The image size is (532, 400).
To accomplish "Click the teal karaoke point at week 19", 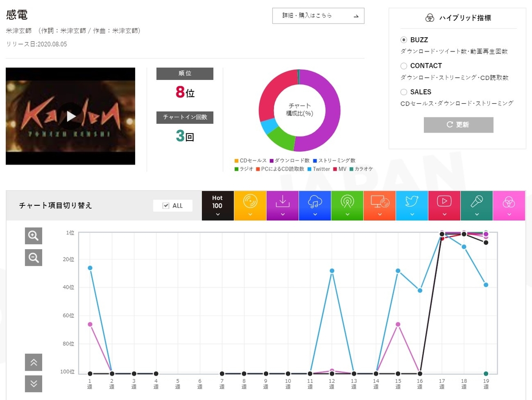I will (486, 373).
